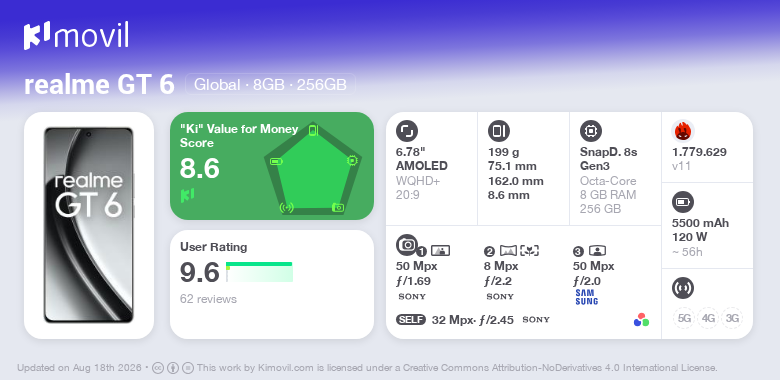Click the Ki Value for Money pentagon chart

(312, 169)
